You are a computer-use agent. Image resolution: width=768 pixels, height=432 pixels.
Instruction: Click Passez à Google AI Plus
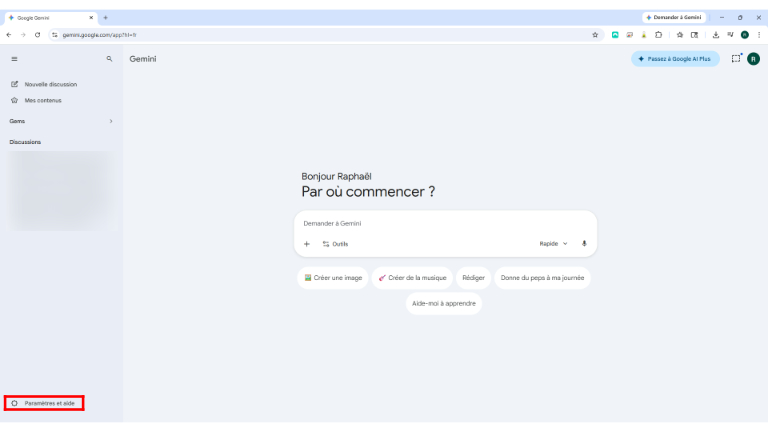[674, 59]
